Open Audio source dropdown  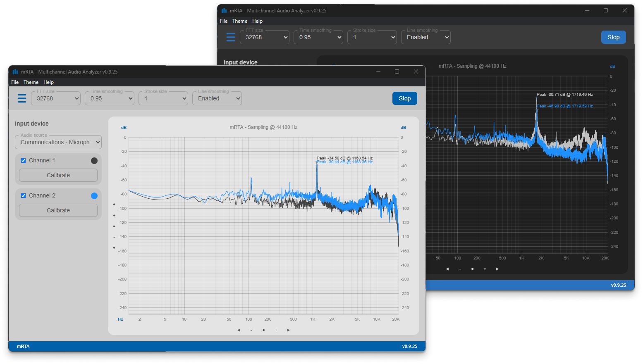tap(58, 142)
